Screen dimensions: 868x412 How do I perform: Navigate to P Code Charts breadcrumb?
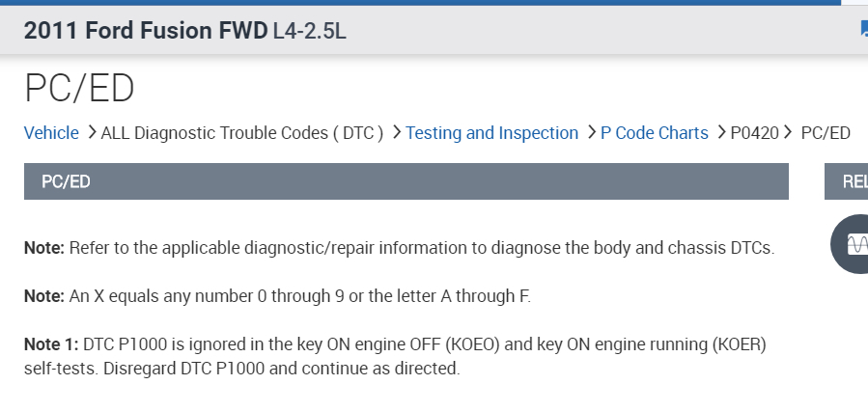[654, 133]
